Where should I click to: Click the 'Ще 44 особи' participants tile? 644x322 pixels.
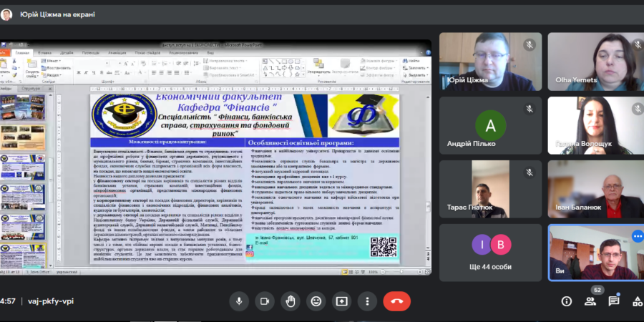[x=490, y=253]
